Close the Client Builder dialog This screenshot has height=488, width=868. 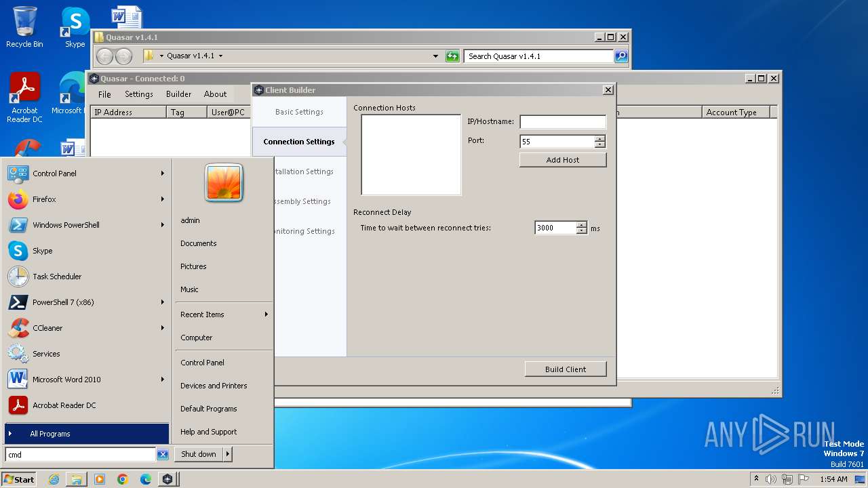608,89
